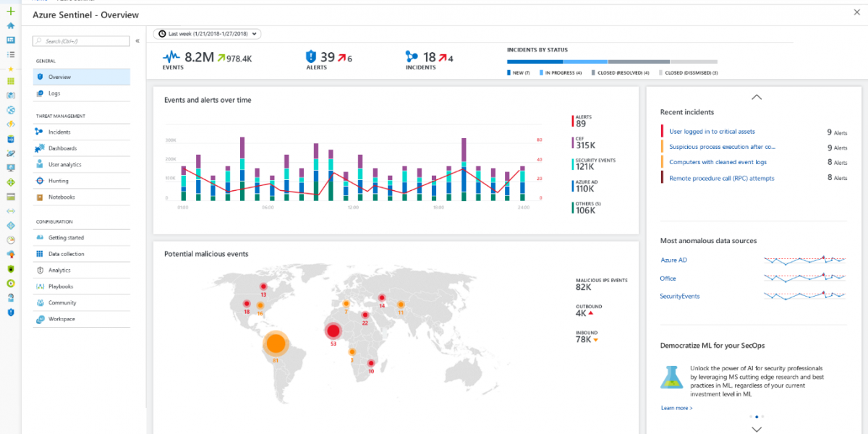Open the Community menu item
This screenshot has height=434, width=868.
point(82,302)
